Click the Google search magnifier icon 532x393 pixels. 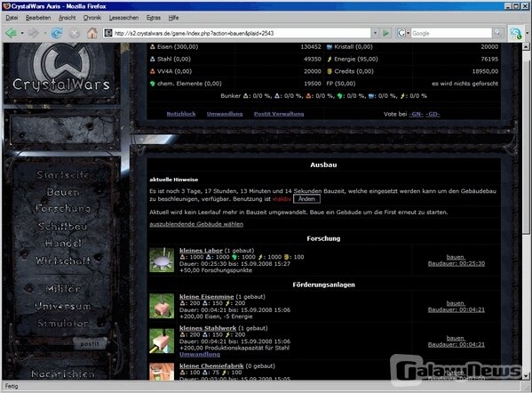[x=497, y=33]
